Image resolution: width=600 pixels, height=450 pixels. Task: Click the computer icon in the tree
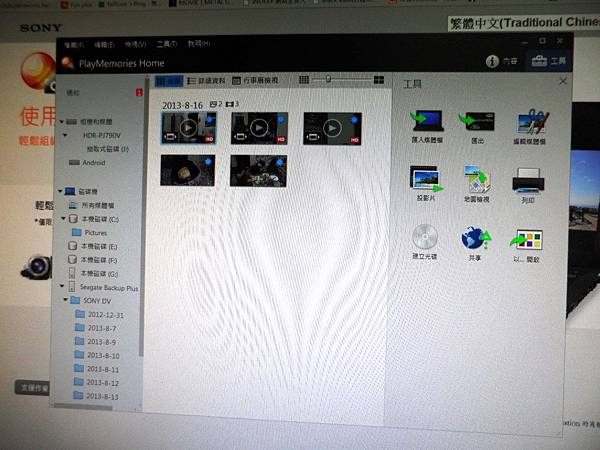pos(70,191)
